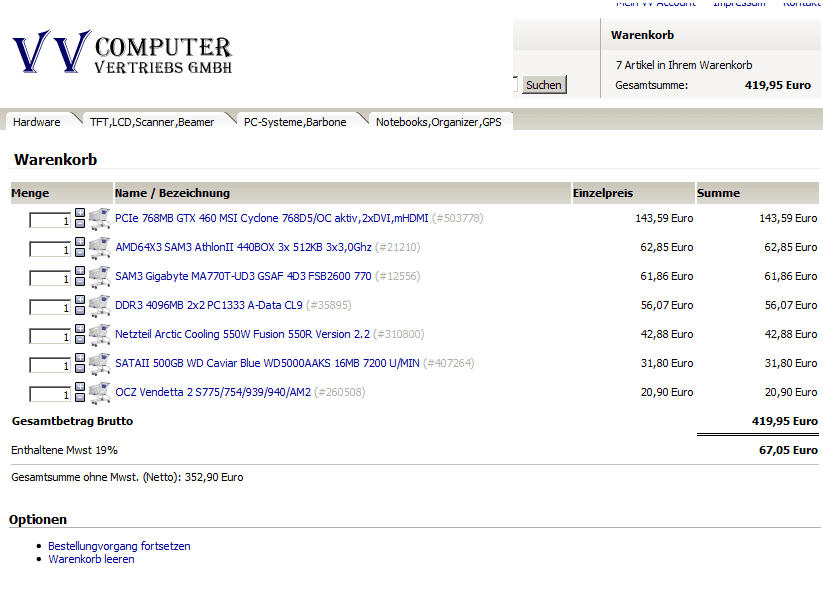823x608 pixels.
Task: Increase quantity of WD Caviar Blue 500GB
Action: [80, 358]
